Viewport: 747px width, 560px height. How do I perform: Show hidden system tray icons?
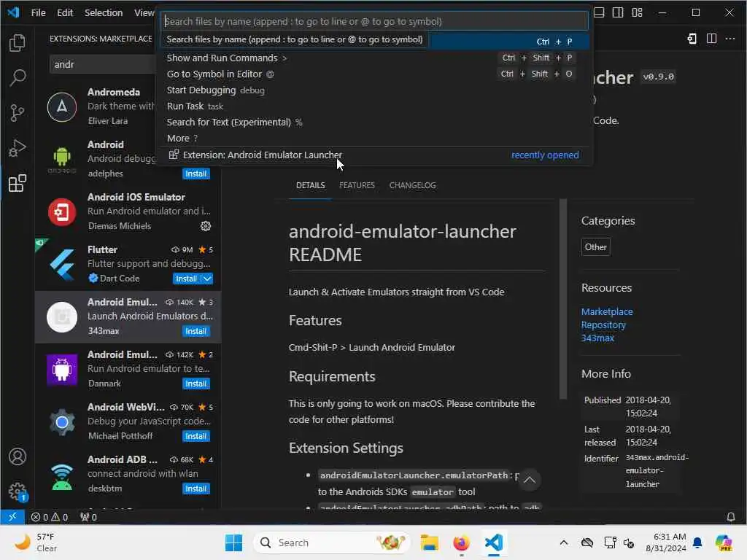pyautogui.click(x=564, y=542)
